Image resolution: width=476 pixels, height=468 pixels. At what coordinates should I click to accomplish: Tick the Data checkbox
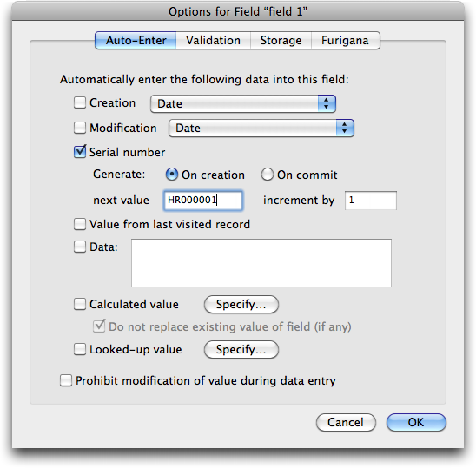[x=80, y=247]
